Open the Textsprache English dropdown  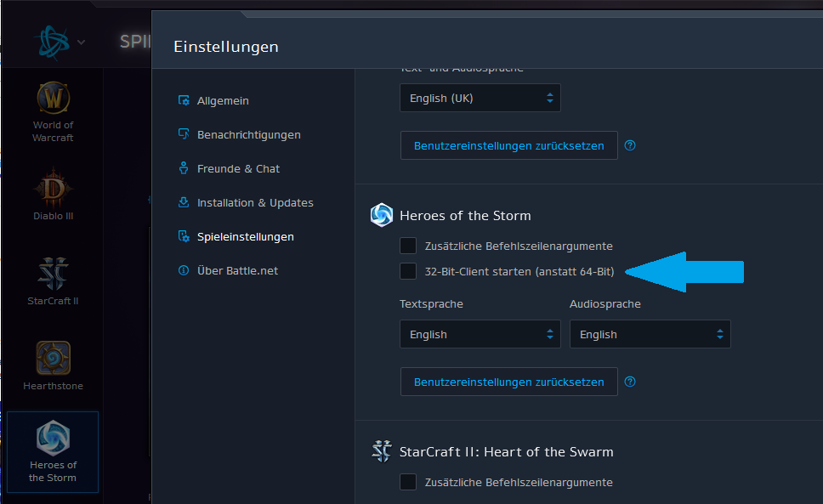[480, 334]
